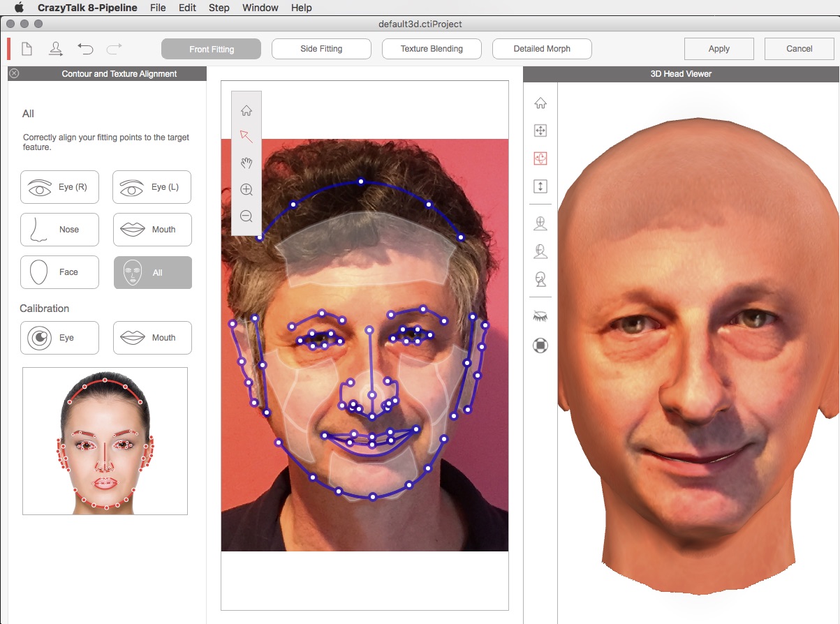Click the zoom in magnifier

pyautogui.click(x=246, y=189)
